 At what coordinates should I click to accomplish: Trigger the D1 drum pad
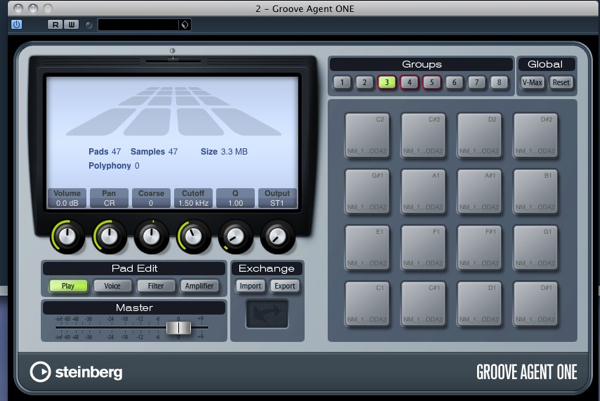pos(479,304)
